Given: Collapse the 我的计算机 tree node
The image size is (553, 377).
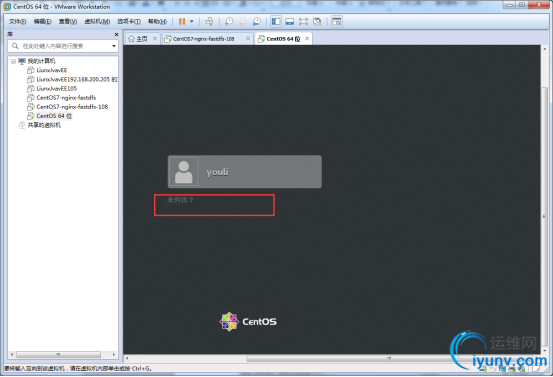Looking at the screenshot, I should pyautogui.click(x=13, y=61).
